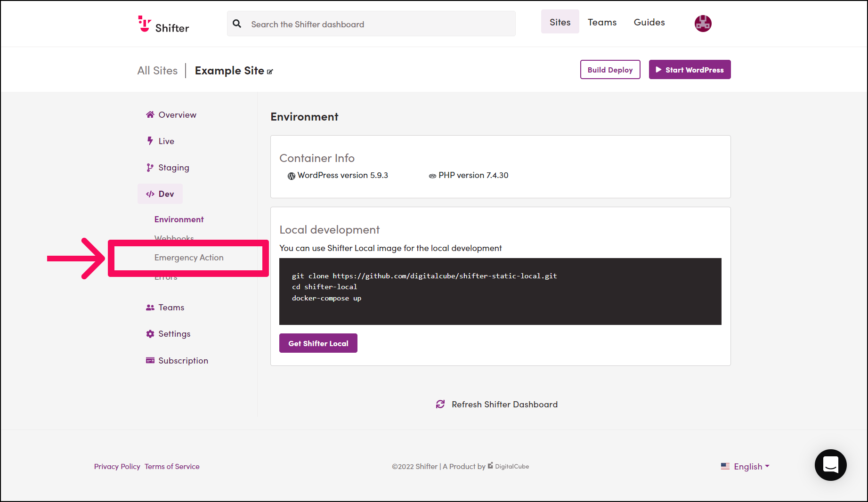Screen dimensions: 868x502
Task: Click the Build Deploy button
Action: point(610,70)
